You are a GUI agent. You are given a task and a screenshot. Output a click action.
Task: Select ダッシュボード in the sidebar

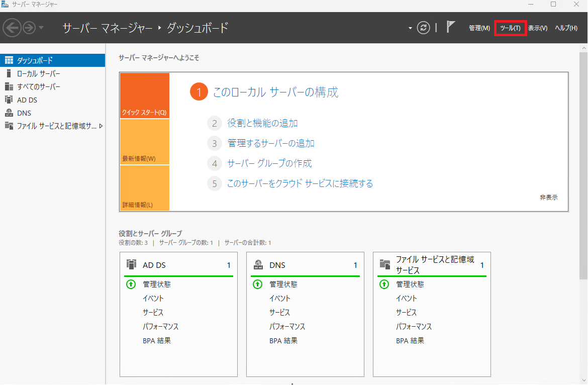[x=52, y=60]
